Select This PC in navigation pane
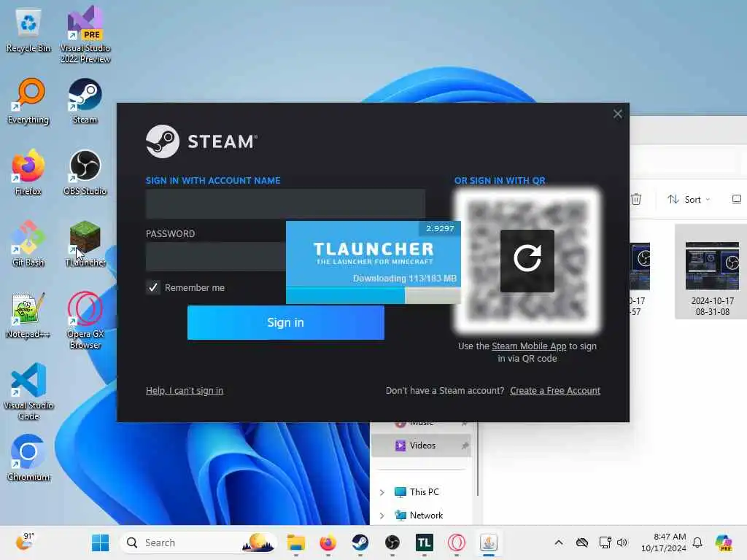 click(424, 492)
